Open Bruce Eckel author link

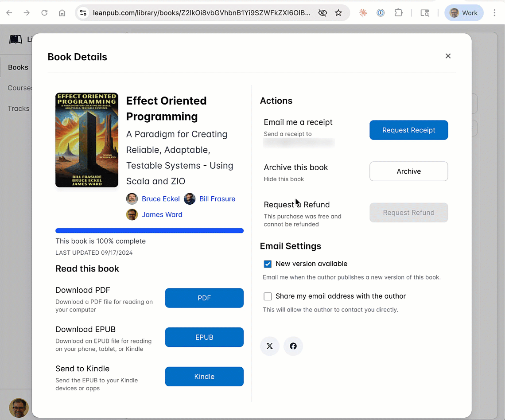[x=161, y=199]
